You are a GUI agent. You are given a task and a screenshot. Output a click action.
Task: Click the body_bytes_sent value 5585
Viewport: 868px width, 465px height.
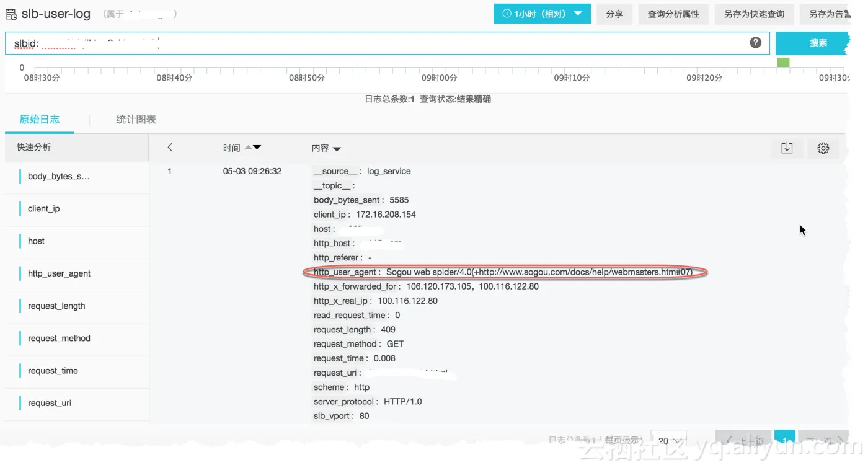(399, 200)
